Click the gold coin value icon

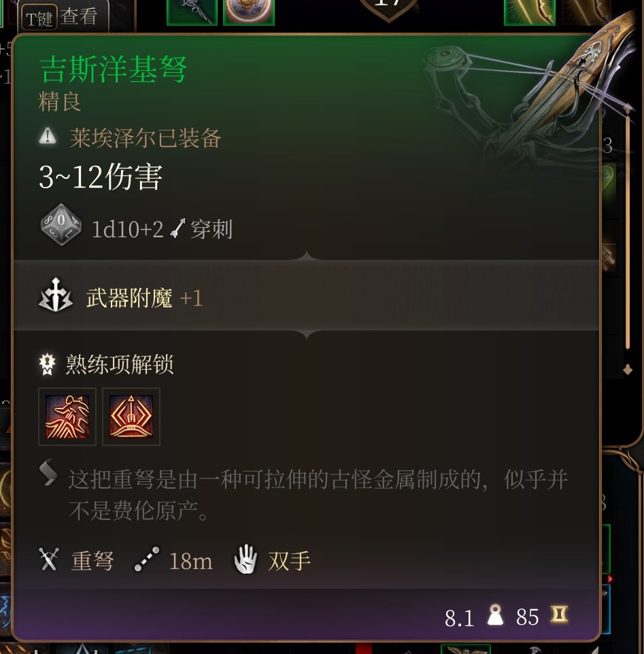click(559, 615)
